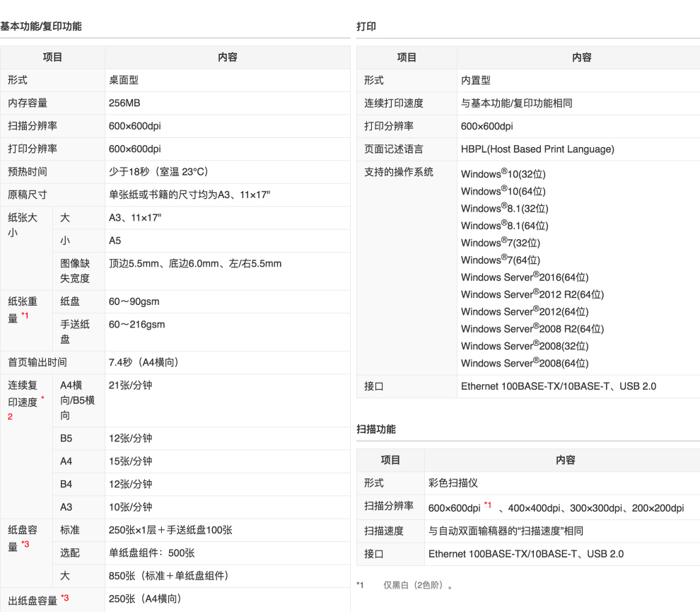700x612 pixels.
Task: Click the Windows 10(32位) entry
Action: tap(503, 174)
